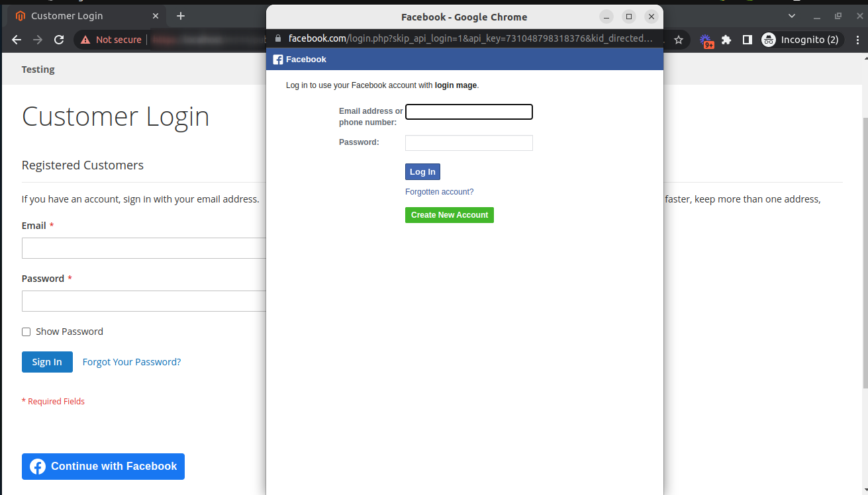The width and height of the screenshot is (868, 495).
Task: Click Create New Account
Action: [x=449, y=214]
